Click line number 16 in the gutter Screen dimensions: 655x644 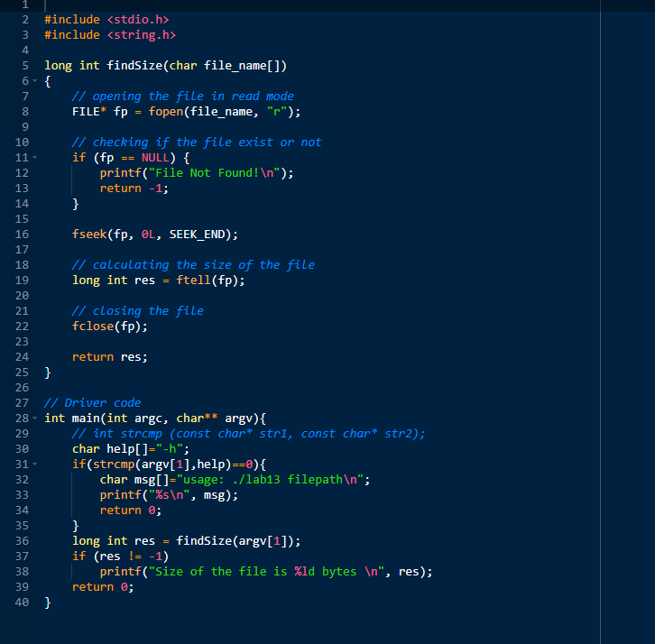tap(23, 235)
